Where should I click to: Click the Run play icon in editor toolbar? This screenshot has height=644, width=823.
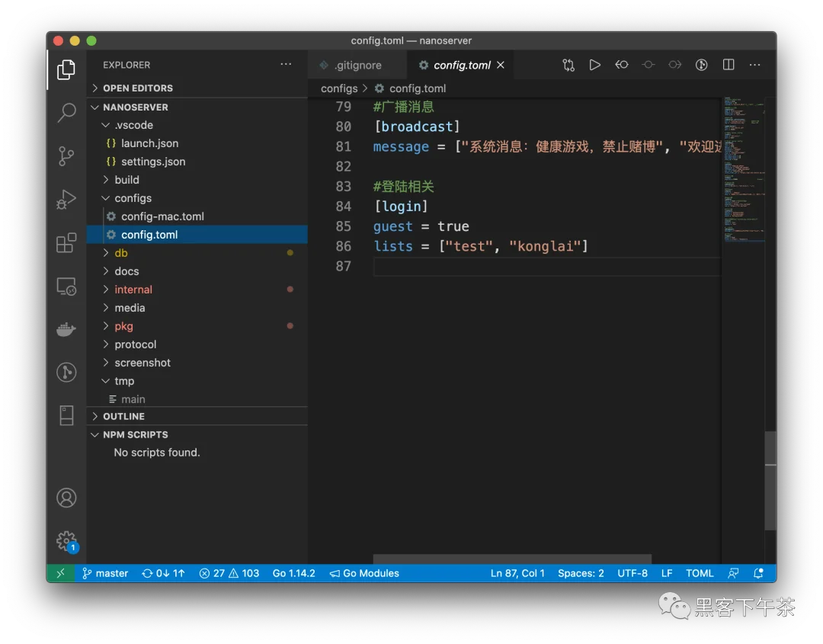click(594, 65)
